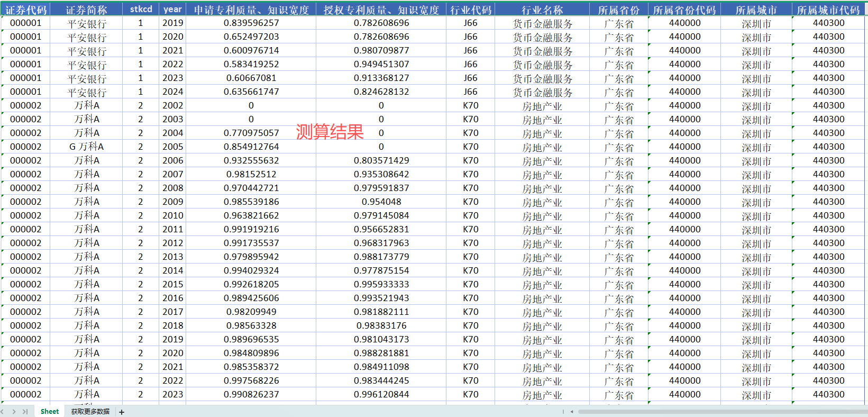Viewport: 868px width, 417px height.
Task: Select the cell with value 0.635661747
Action: (251, 92)
